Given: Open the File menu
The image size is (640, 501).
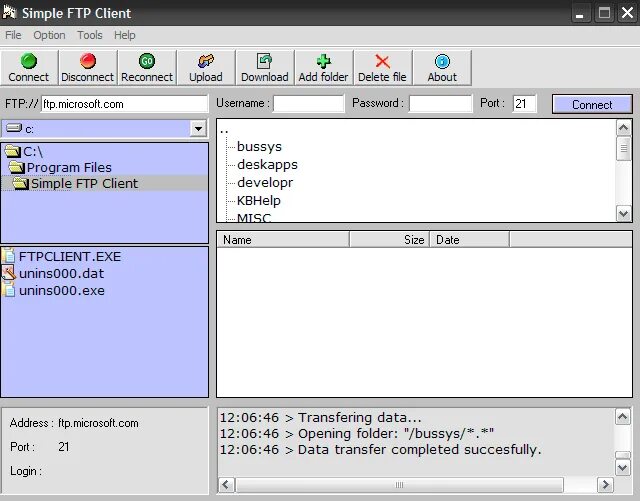Looking at the screenshot, I should click(13, 35).
